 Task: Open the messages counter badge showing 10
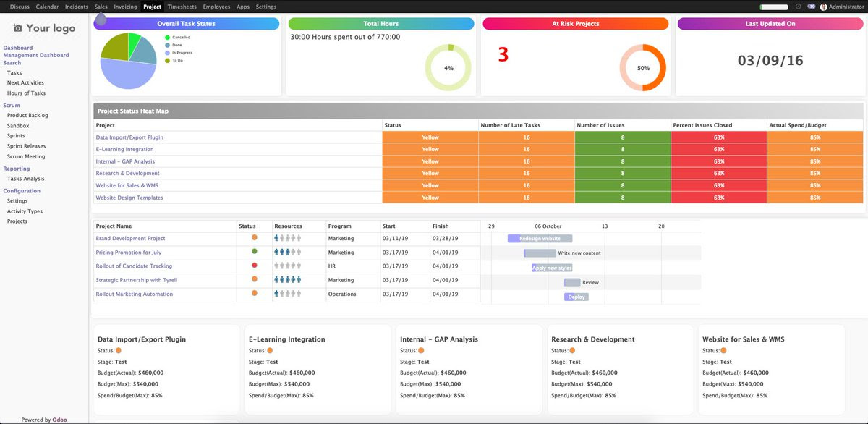[x=811, y=7]
